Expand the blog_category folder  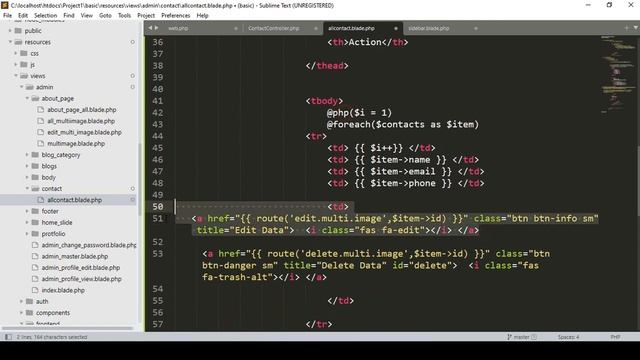click(x=27, y=155)
